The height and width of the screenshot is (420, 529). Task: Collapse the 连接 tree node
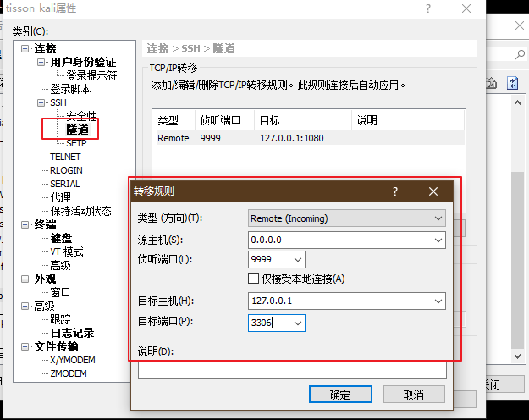point(25,49)
